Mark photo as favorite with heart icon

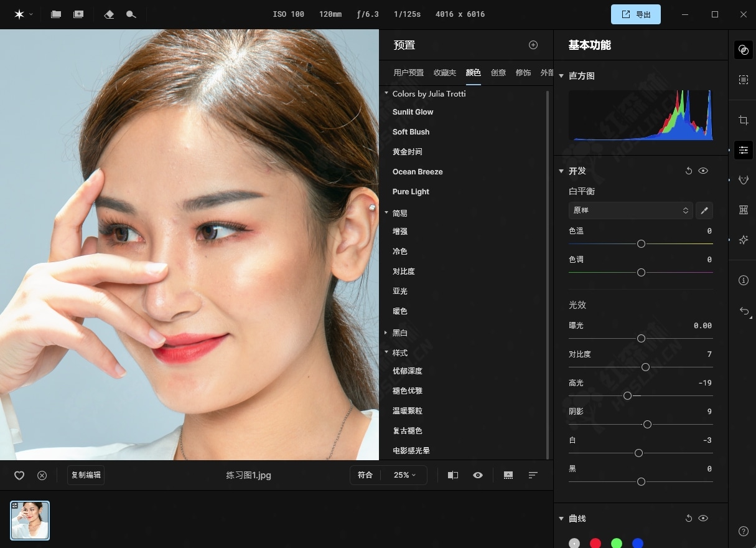point(19,475)
